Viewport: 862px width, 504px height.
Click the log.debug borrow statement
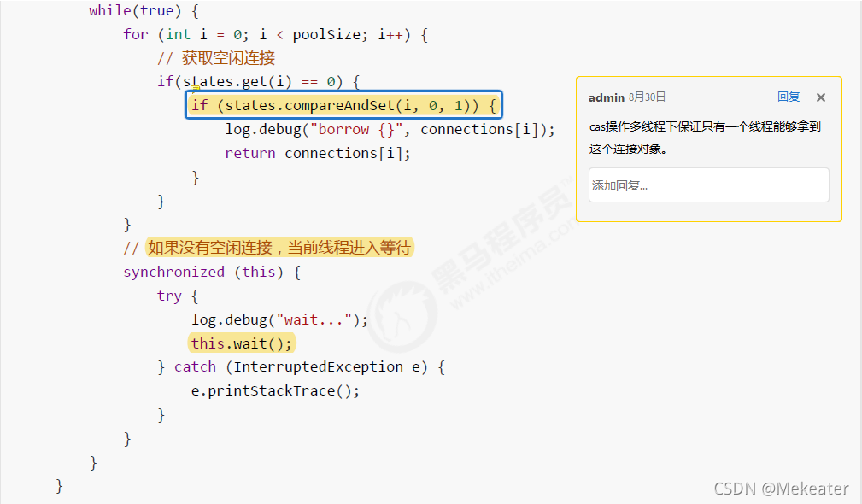point(390,129)
